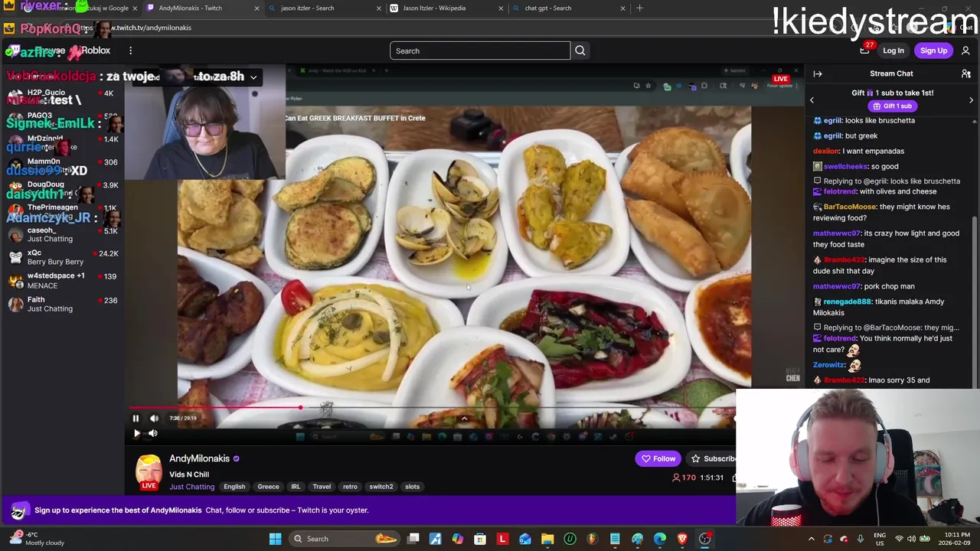This screenshot has width=980, height=551.
Task: Open xQc channel in sidebar
Action: [62, 257]
